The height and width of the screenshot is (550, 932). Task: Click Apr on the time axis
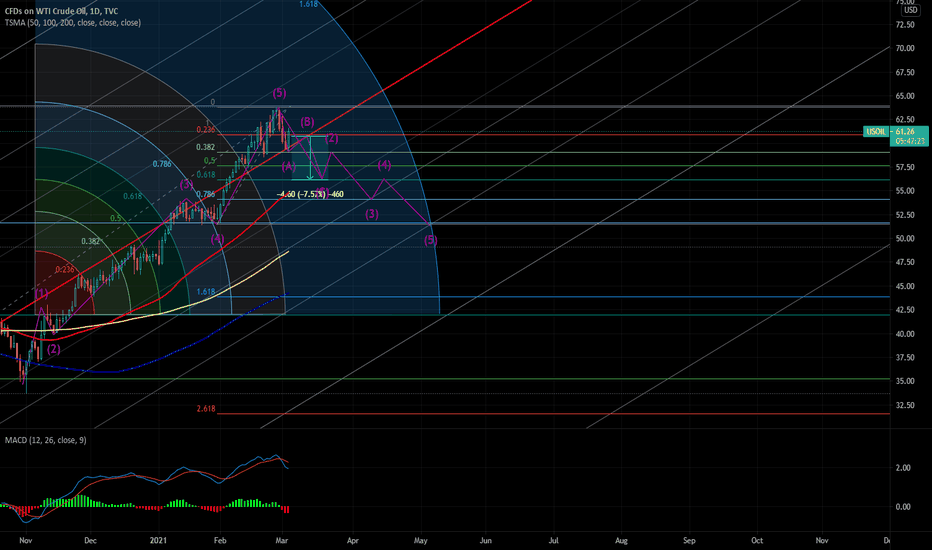point(352,540)
